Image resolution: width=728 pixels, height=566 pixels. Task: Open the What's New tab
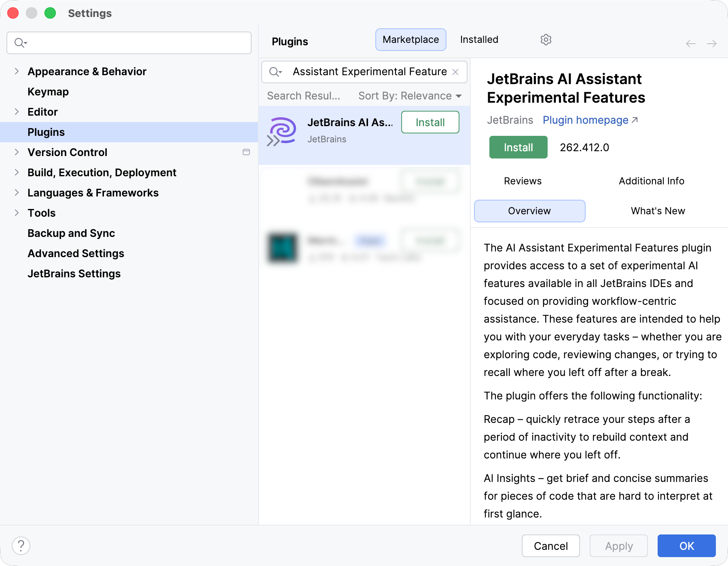[657, 211]
